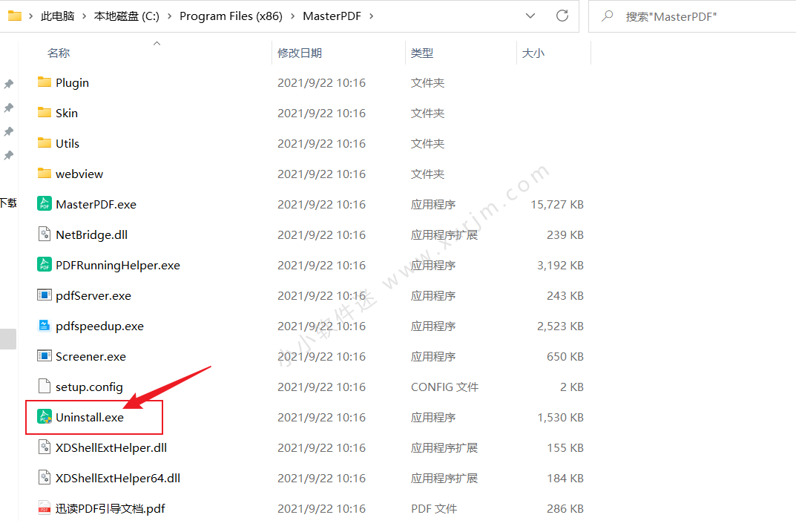Click the MasterPDF breadcrumb segment
Image resolution: width=796 pixels, height=532 pixels.
tap(332, 16)
